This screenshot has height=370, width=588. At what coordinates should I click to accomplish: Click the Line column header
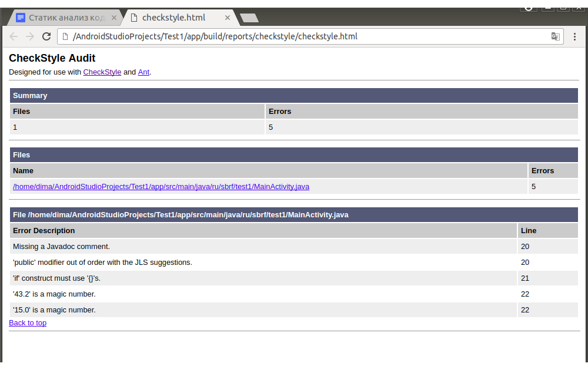(548, 230)
